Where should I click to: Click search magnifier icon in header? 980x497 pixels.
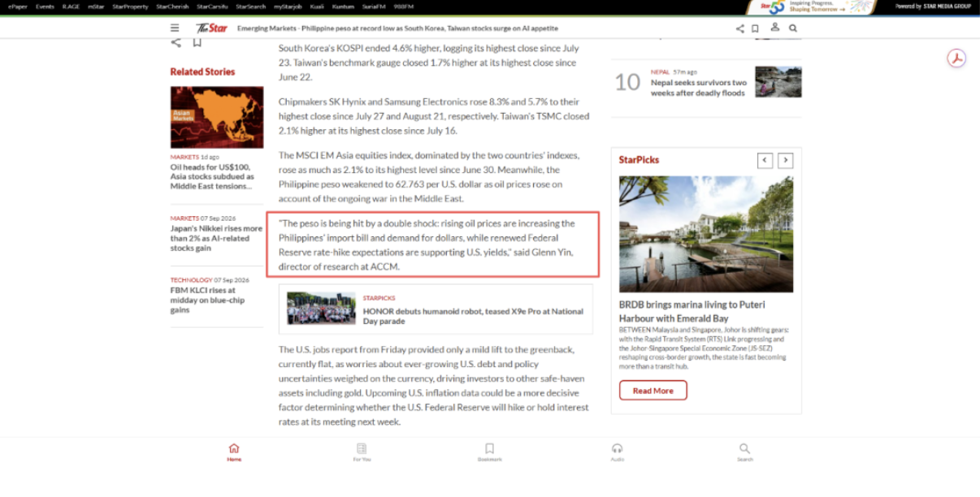click(x=793, y=28)
